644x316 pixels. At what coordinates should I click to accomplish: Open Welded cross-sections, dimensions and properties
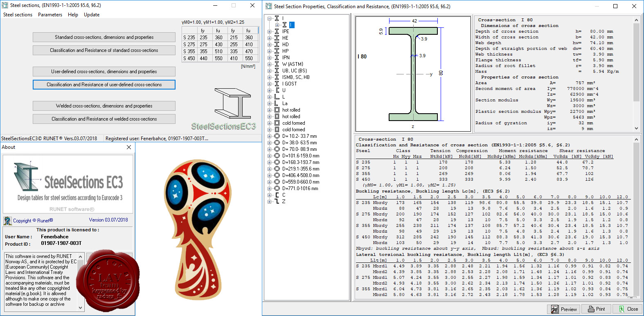tap(104, 106)
